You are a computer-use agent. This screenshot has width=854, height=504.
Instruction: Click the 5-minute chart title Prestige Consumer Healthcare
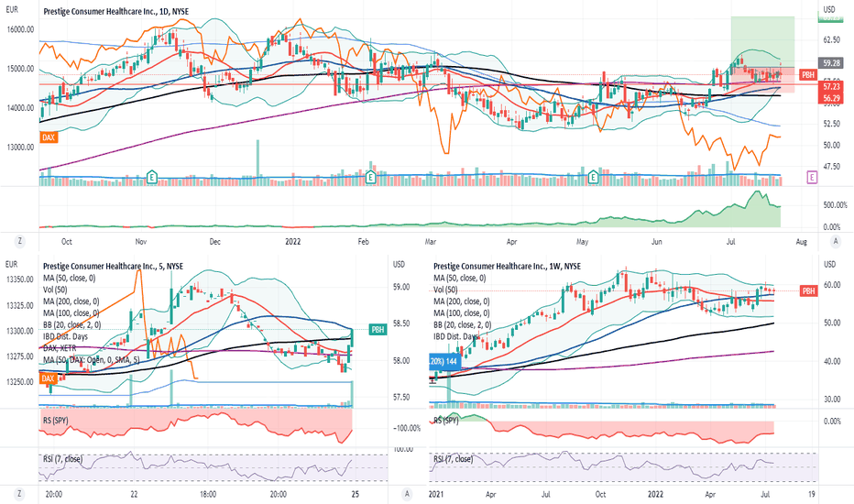click(x=113, y=267)
